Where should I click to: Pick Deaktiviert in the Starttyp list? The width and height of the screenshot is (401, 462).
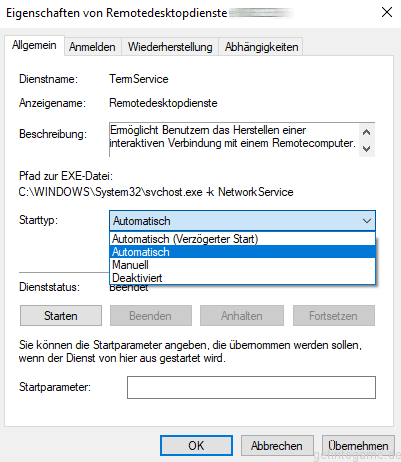(x=242, y=278)
